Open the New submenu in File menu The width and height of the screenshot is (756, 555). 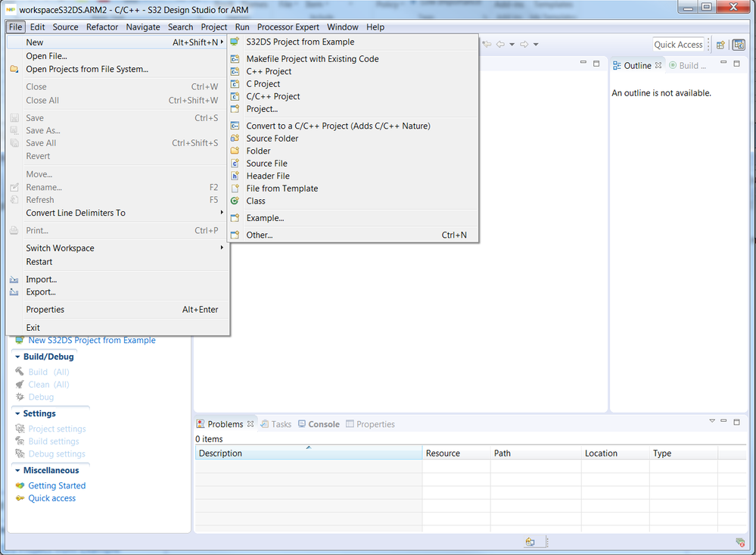(x=117, y=42)
